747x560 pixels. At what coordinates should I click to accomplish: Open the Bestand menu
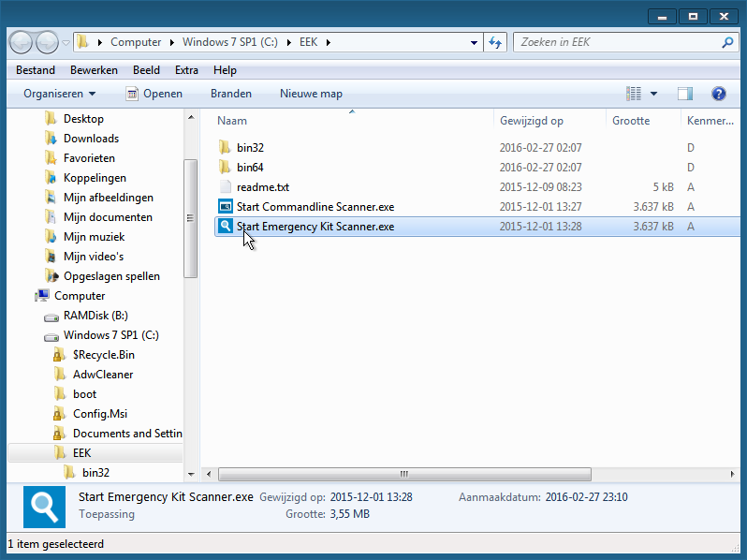coord(36,70)
